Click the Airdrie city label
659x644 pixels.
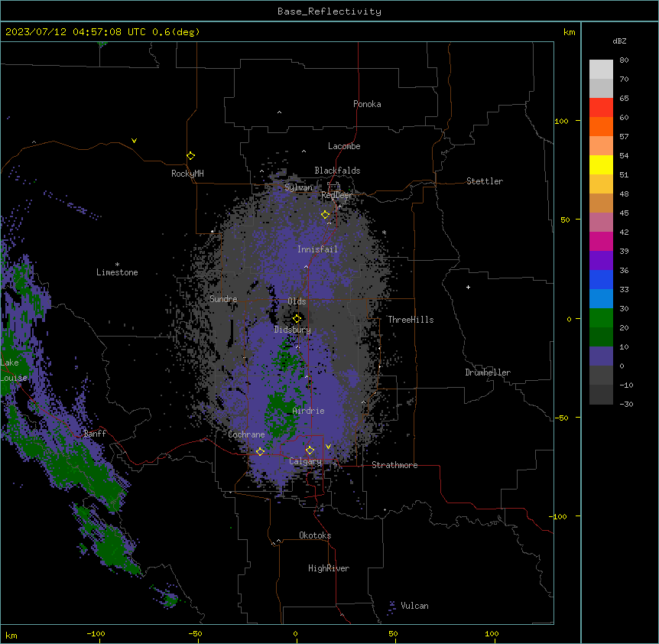tap(309, 411)
